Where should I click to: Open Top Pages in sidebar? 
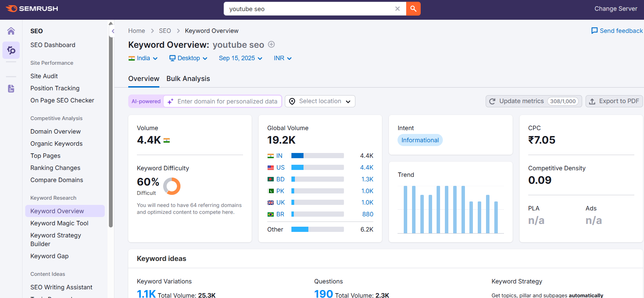pyautogui.click(x=45, y=156)
